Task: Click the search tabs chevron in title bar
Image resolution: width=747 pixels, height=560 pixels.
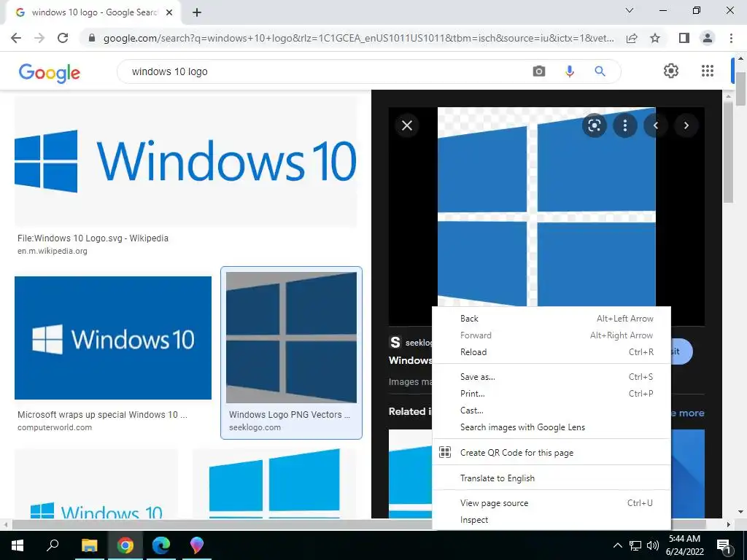Action: pyautogui.click(x=630, y=10)
